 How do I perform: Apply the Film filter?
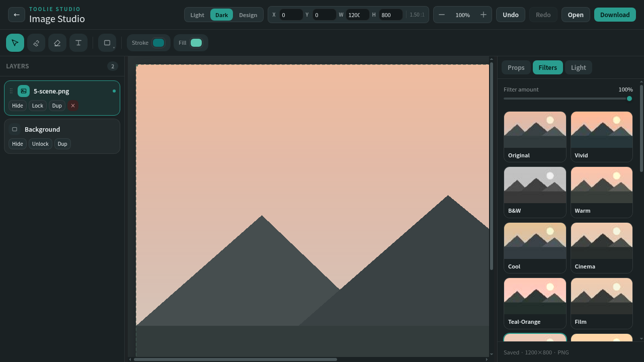[602, 303]
